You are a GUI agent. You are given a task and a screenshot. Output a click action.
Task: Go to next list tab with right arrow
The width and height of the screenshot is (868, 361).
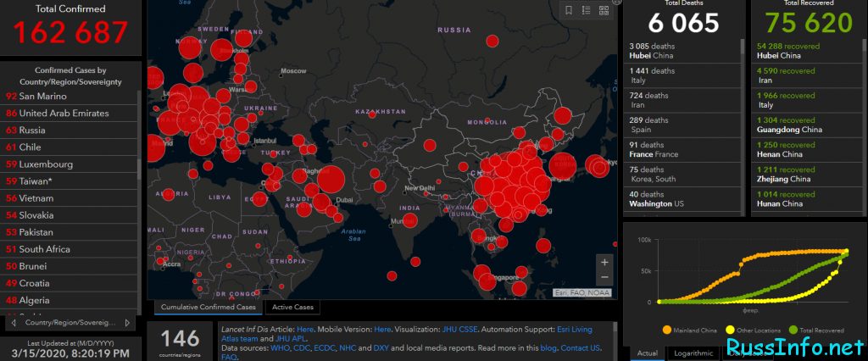click(127, 322)
